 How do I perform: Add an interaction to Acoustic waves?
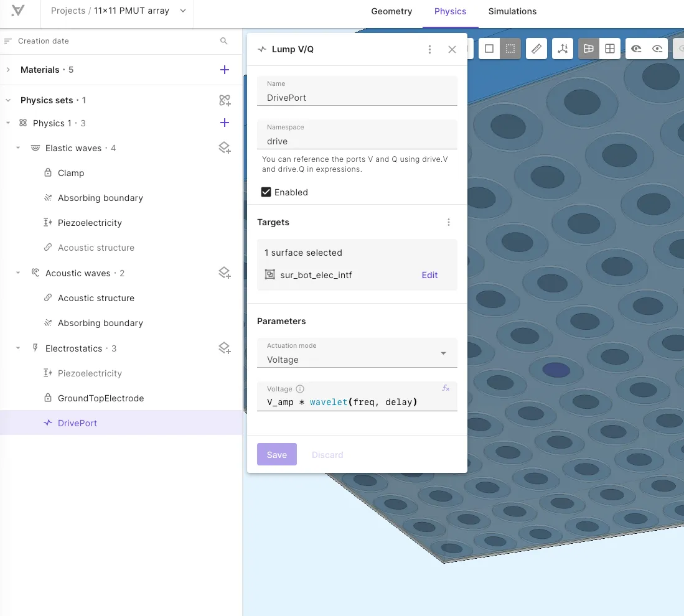pyautogui.click(x=225, y=273)
